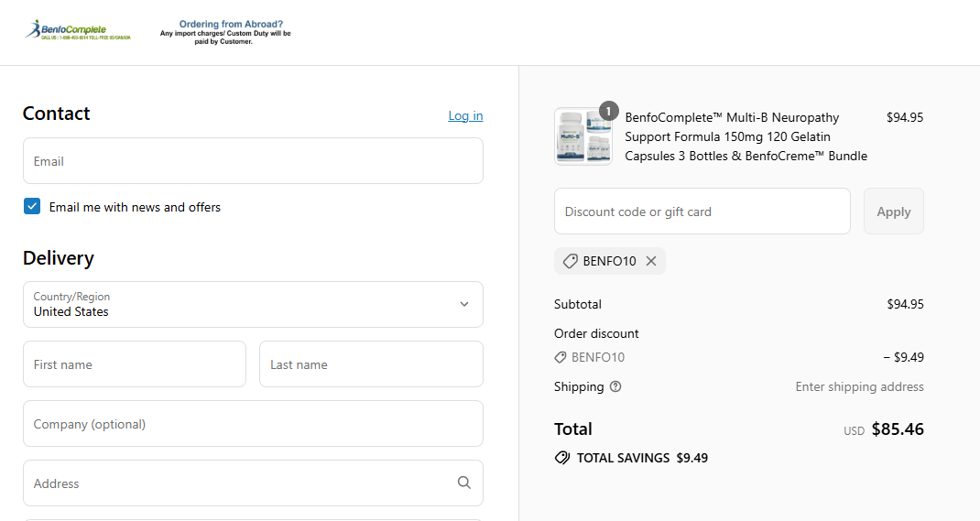Image resolution: width=980 pixels, height=521 pixels.
Task: Click the Last name field
Action: coord(371,364)
